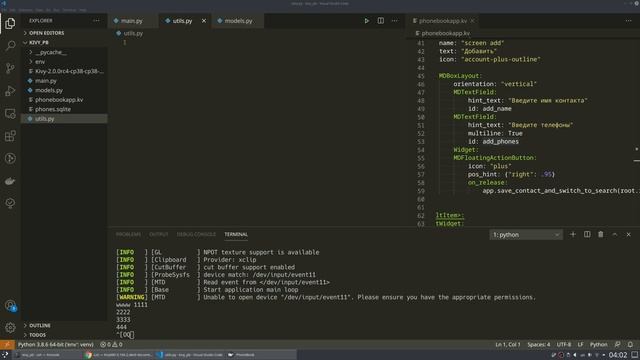
Task: Open the Source Control view
Action: click(10, 68)
